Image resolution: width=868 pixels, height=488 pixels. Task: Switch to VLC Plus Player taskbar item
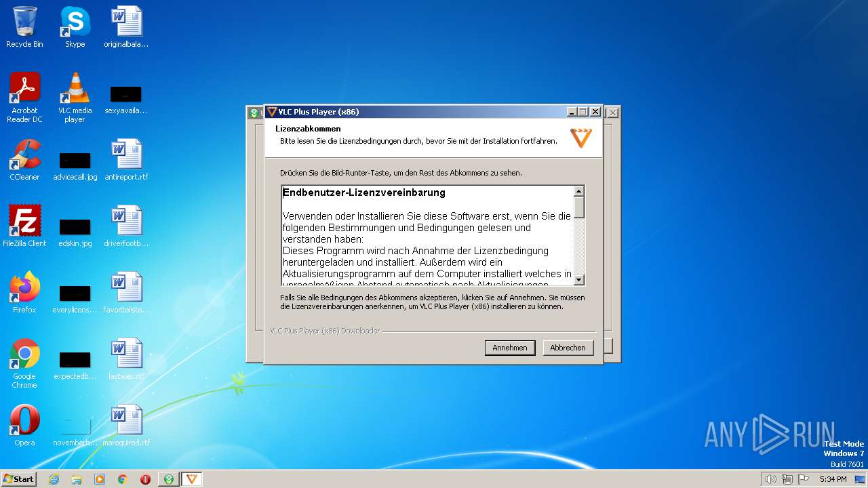coord(192,479)
